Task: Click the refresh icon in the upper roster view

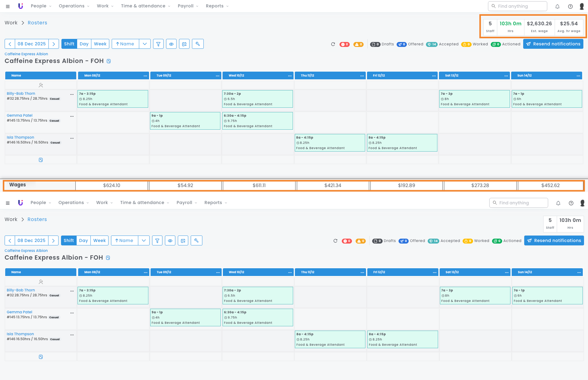Action: pos(333,44)
